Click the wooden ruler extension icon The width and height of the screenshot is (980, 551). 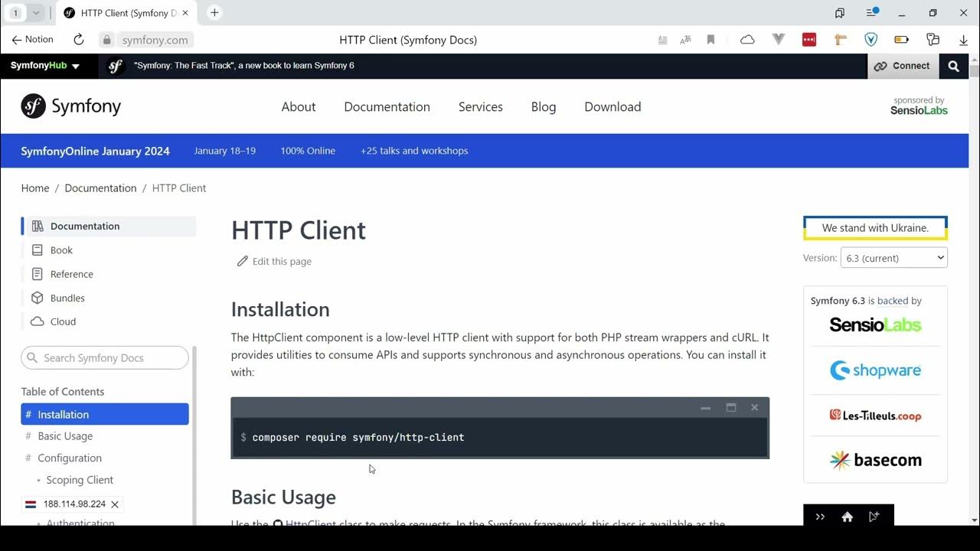(x=840, y=40)
